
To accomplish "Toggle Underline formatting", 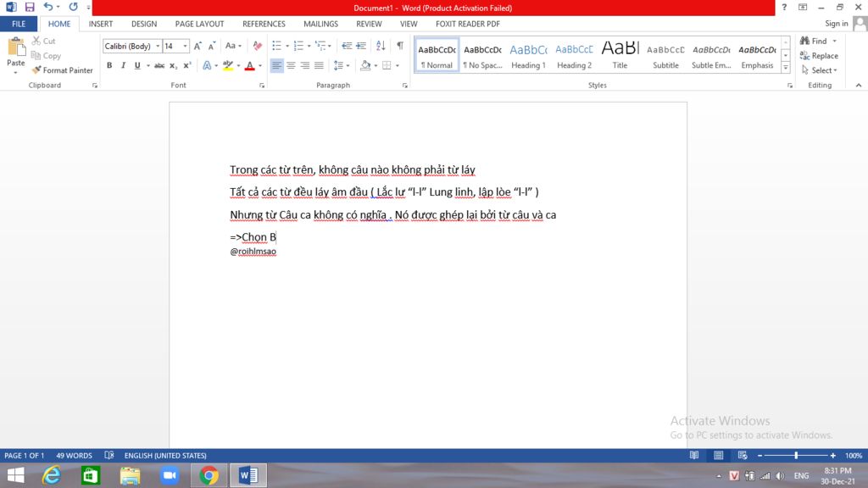I will pos(137,65).
